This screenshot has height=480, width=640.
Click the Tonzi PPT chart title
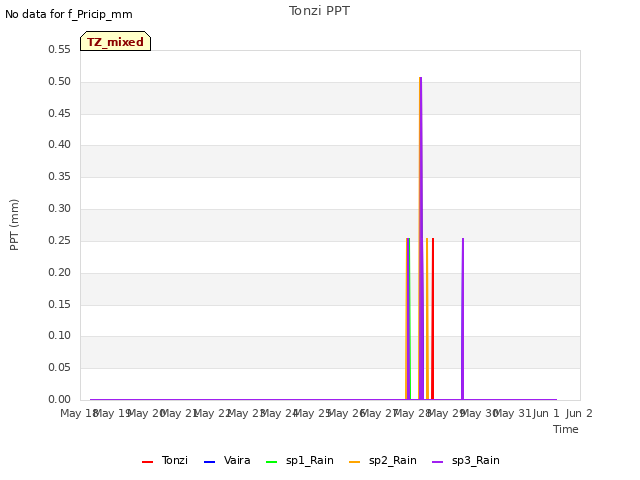pos(319,11)
